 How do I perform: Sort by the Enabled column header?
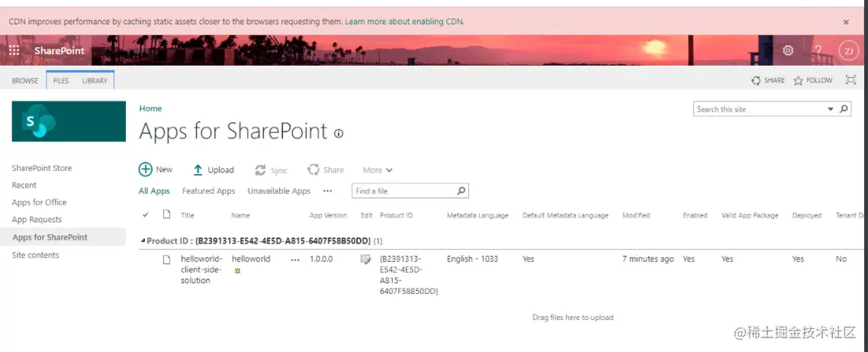[x=696, y=215]
